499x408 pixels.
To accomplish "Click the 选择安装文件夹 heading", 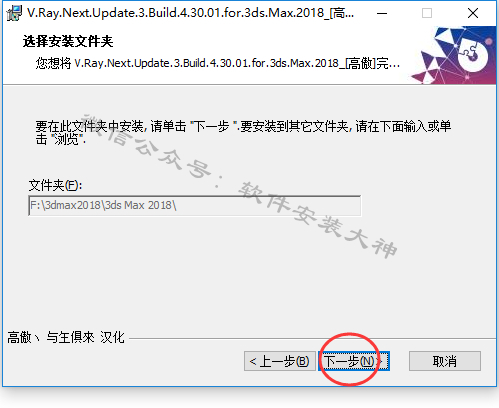I will [x=68, y=42].
